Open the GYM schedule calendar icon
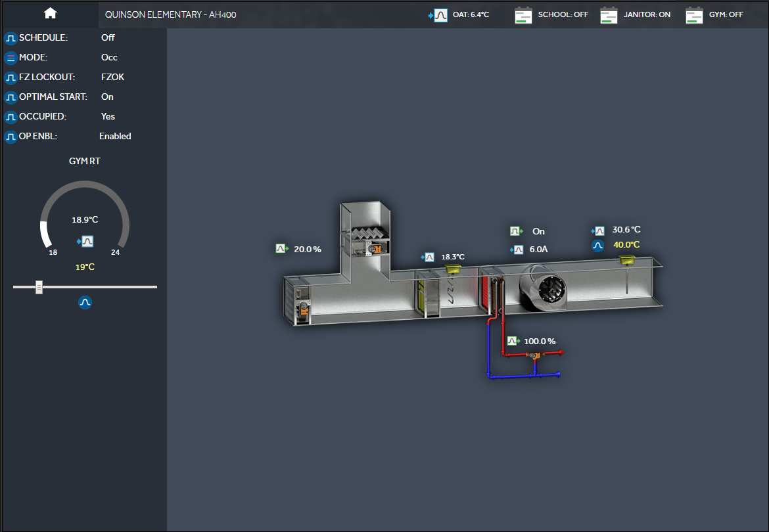Image resolution: width=769 pixels, height=532 pixels. 694,15
